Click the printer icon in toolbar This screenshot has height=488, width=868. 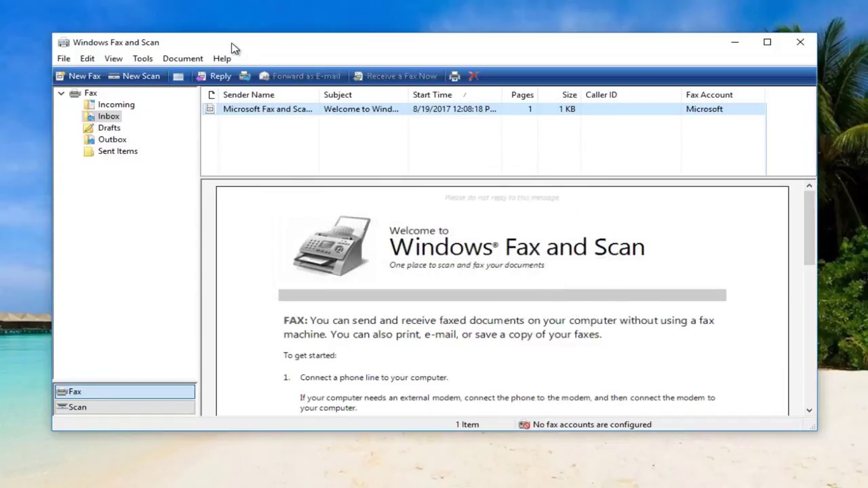(x=454, y=76)
